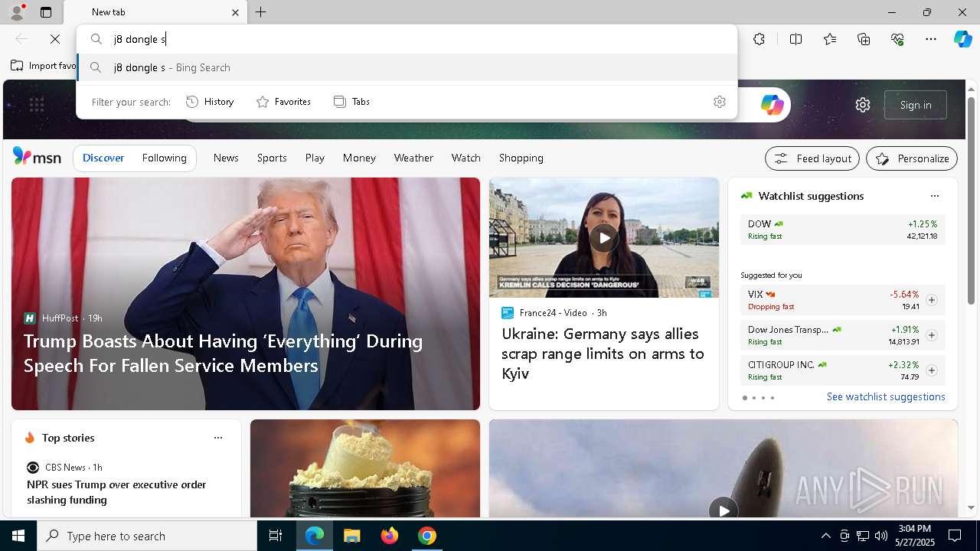The image size is (980, 551).
Task: Open the Windows Start menu
Action: [18, 536]
